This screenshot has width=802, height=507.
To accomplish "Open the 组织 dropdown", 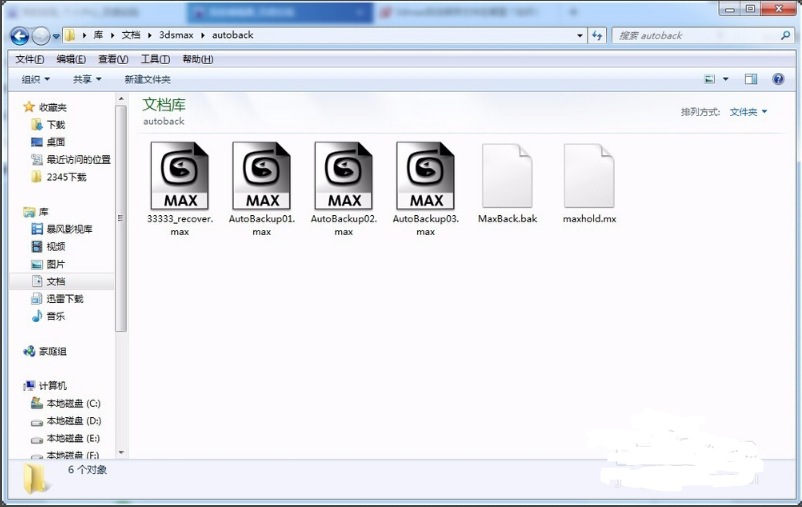I will click(35, 79).
